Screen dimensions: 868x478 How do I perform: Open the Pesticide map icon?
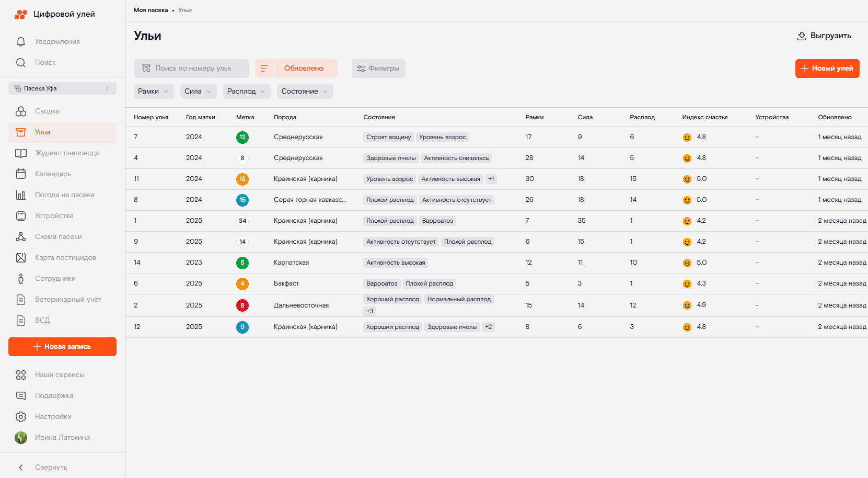point(21,258)
